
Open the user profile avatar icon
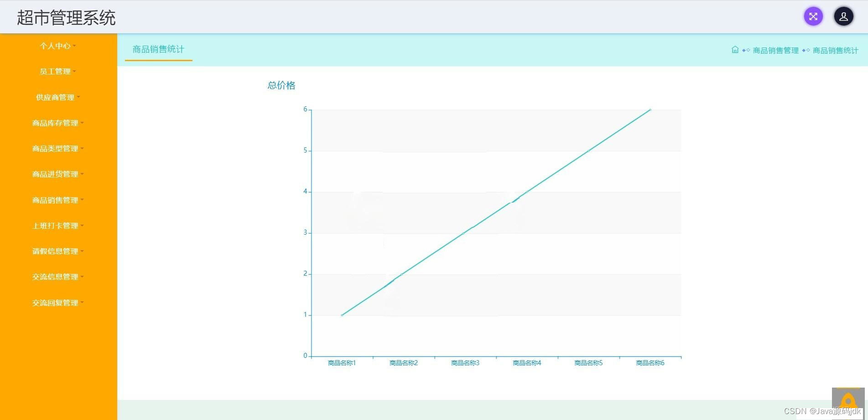pos(843,16)
